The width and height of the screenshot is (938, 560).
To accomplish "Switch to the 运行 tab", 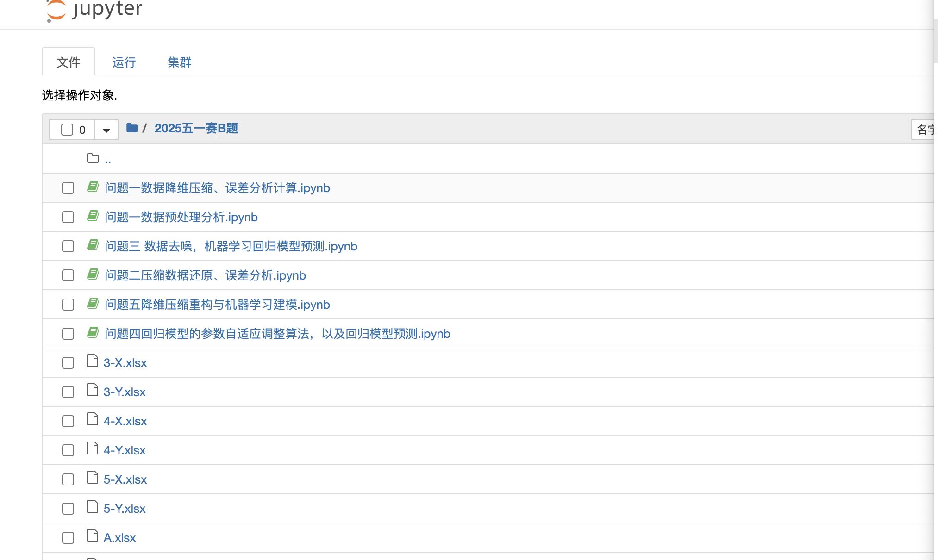I will [124, 62].
